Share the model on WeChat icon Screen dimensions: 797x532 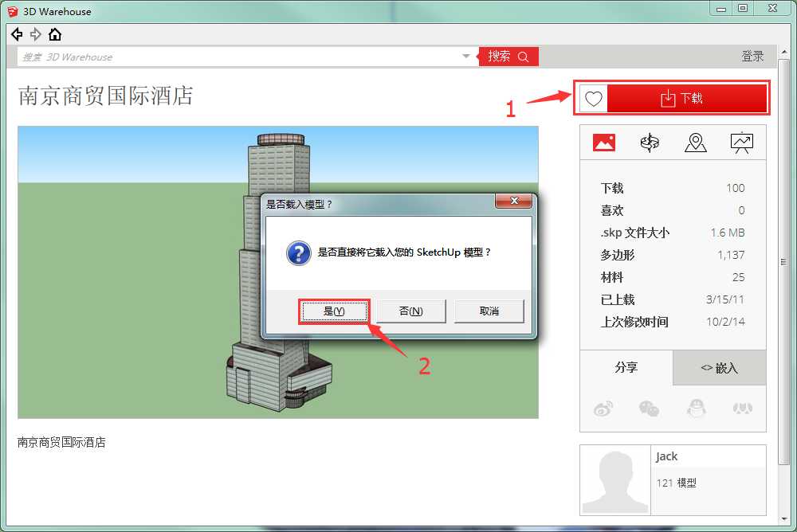coord(649,408)
